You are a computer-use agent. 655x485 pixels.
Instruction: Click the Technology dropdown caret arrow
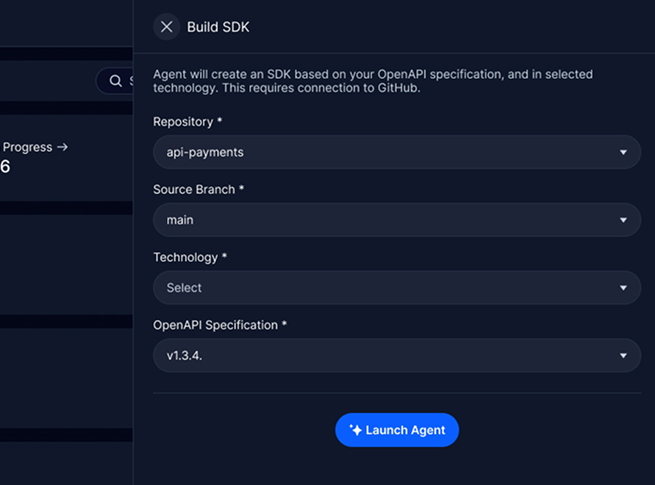pos(623,288)
